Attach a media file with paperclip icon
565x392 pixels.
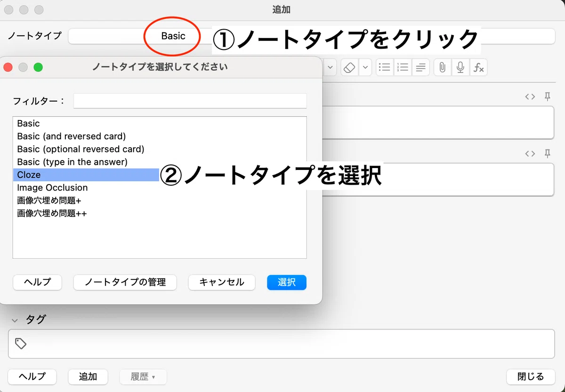442,67
